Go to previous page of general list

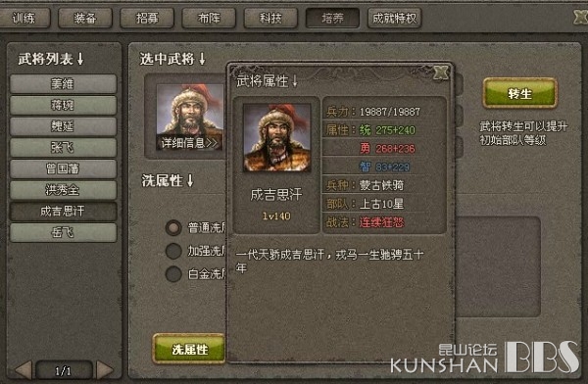(x=24, y=370)
